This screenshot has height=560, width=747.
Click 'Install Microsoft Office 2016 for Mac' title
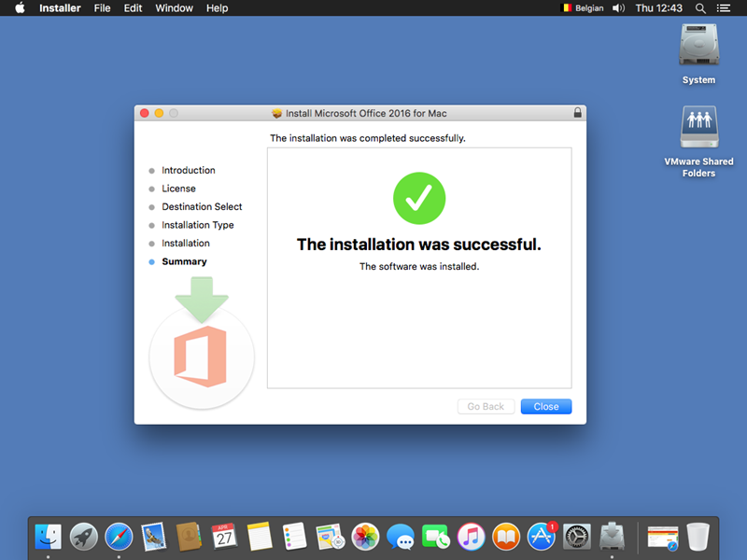[x=366, y=113]
